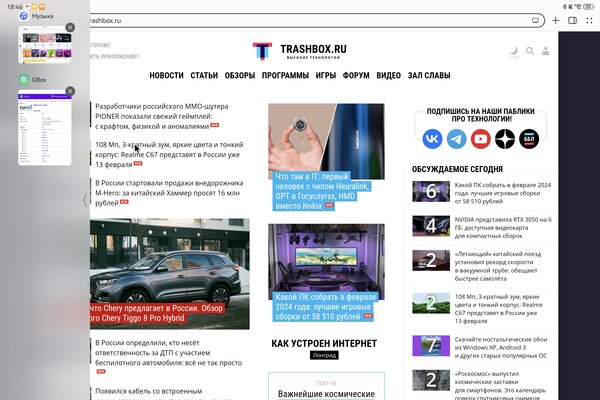Open the СТАТЬИ menu section

204,75
